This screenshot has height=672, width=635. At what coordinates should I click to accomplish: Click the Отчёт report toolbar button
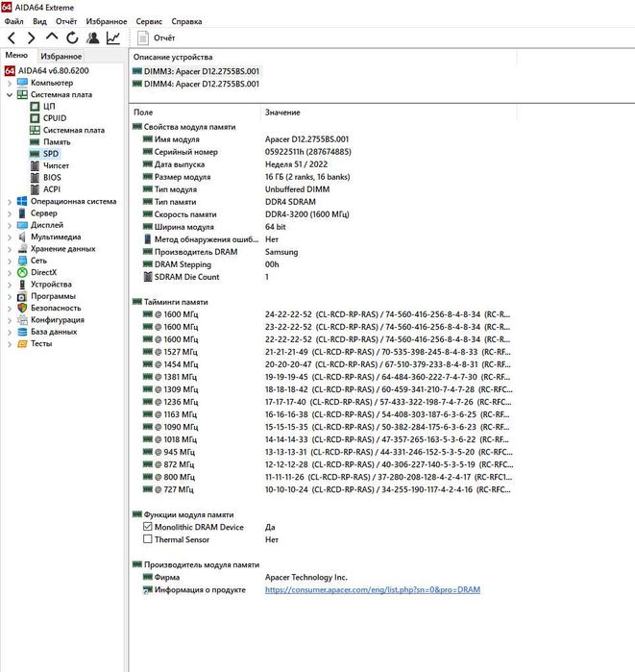[x=157, y=38]
